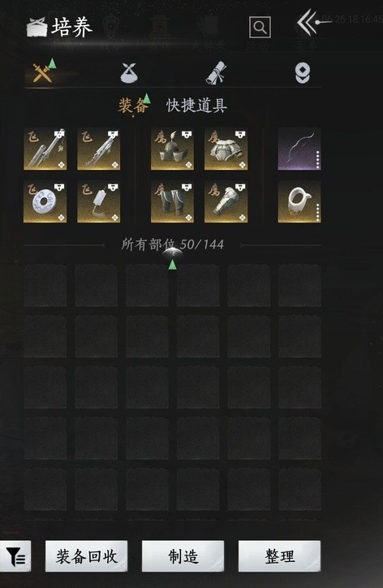Click the purple bow equipment slot
This screenshot has width=383, height=588.
tap(299, 149)
